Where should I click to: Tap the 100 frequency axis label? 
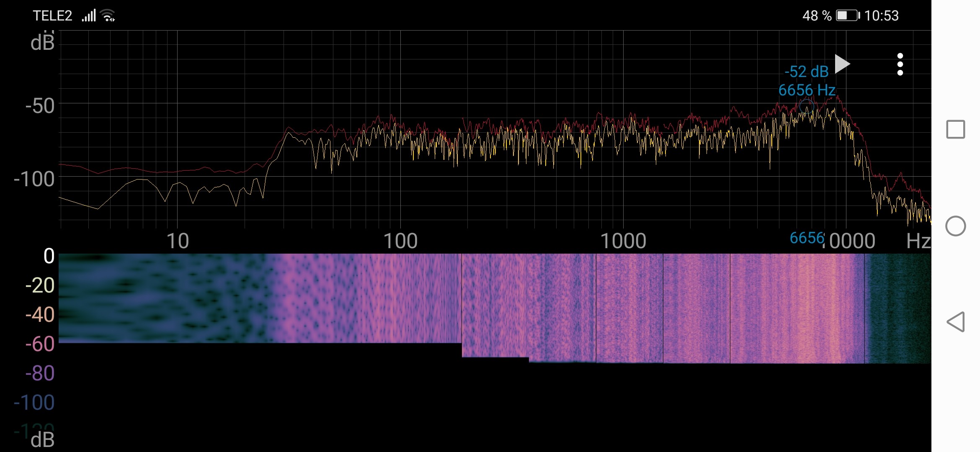click(400, 241)
